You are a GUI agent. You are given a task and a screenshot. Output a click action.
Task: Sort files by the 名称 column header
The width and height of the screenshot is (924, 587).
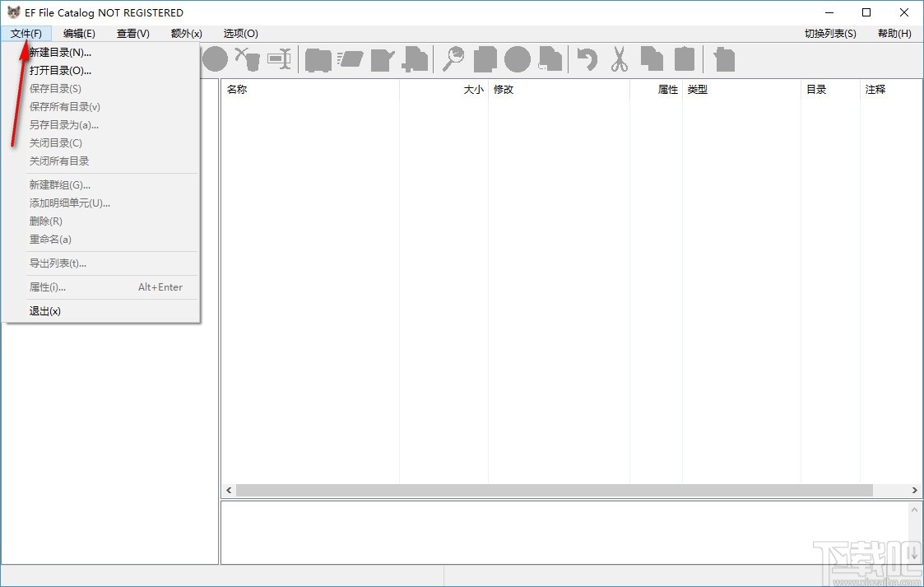tap(237, 89)
